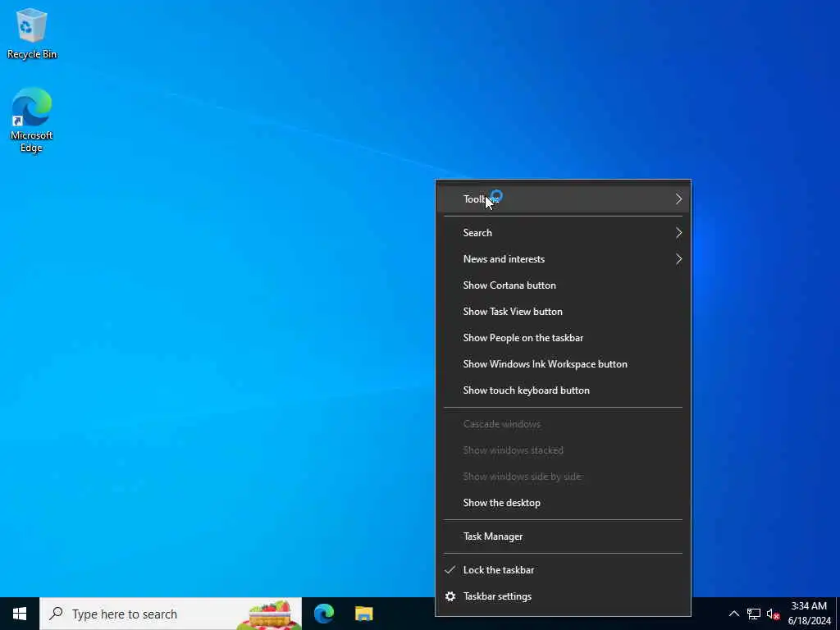The height and width of the screenshot is (630, 840).
Task: Open the taskbar clock and date
Action: pyautogui.click(x=809, y=614)
